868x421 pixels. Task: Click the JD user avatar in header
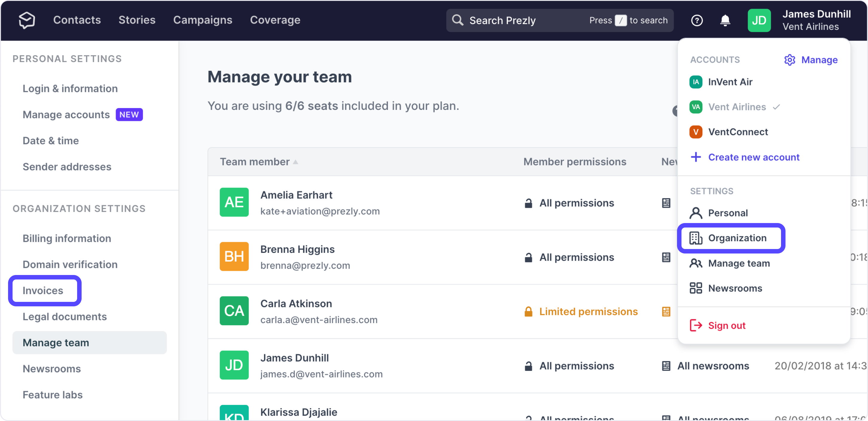tap(759, 21)
